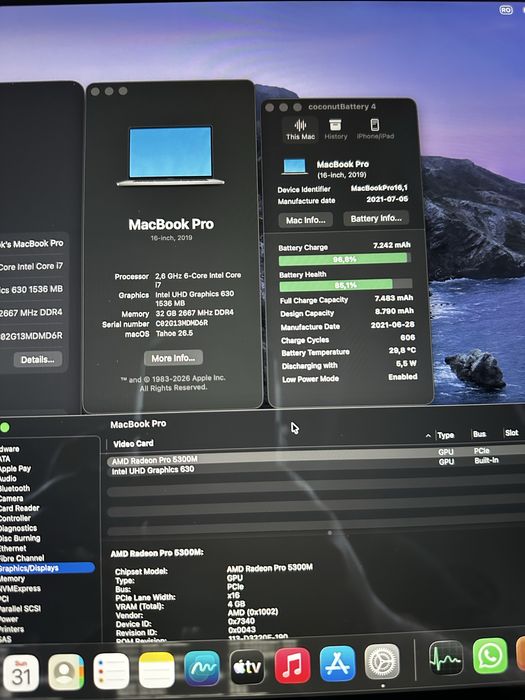Click the Battery Health 85,1% bar
The image size is (525, 700).
[x=345, y=285]
